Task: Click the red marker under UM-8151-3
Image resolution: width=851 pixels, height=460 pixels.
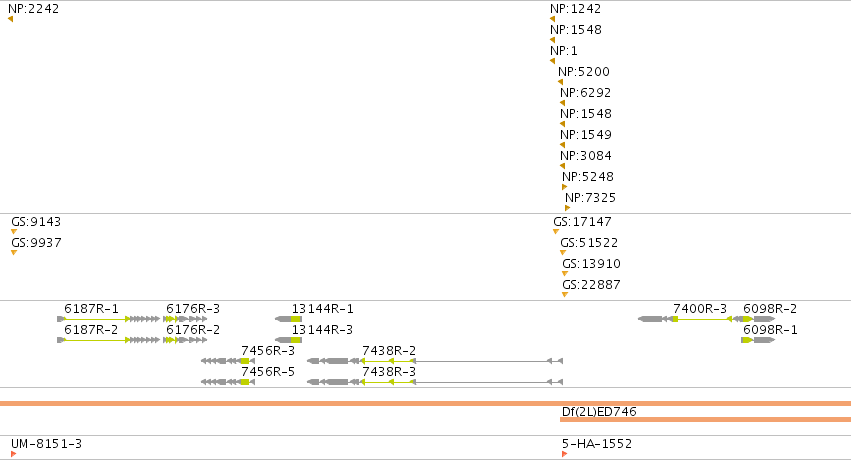Action: (x=14, y=454)
